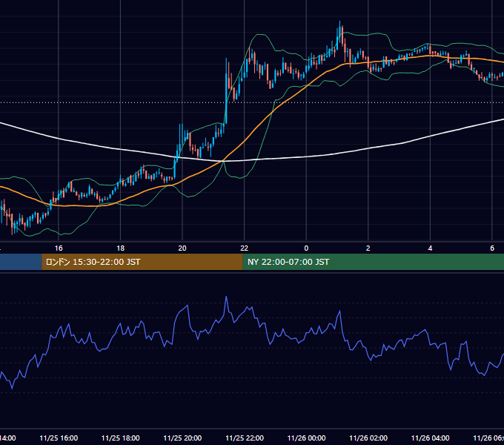Click the upper chart axis label 4

coord(430,248)
